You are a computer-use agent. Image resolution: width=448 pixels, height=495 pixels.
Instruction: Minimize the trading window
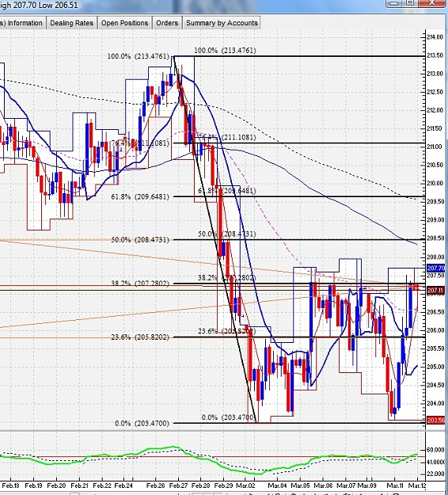[x=395, y=3]
